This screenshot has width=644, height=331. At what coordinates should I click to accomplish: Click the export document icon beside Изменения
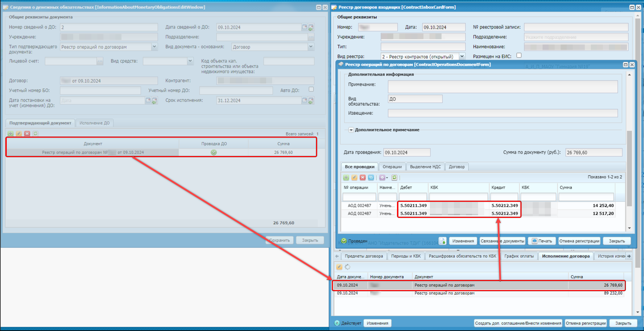tap(442, 241)
